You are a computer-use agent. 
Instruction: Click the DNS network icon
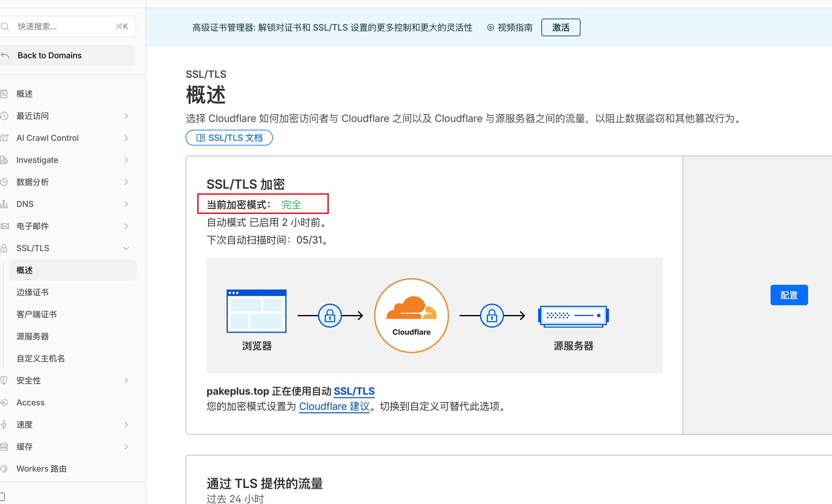[x=4, y=204]
